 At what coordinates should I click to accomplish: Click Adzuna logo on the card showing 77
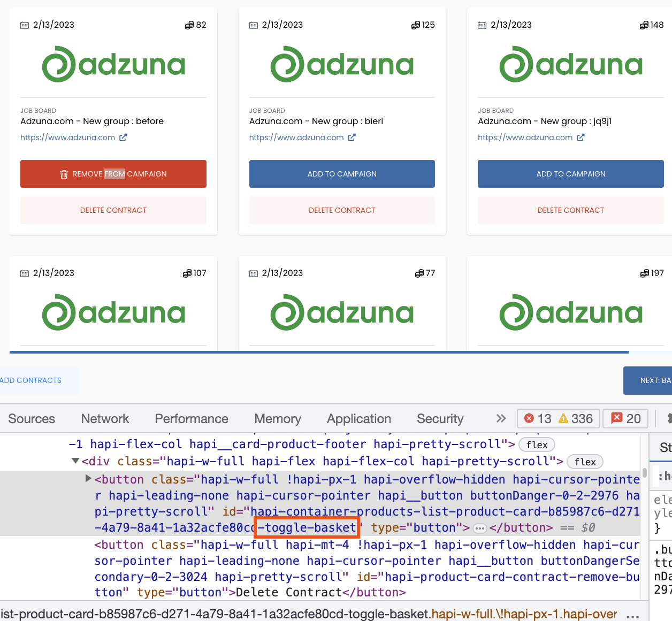tap(342, 312)
